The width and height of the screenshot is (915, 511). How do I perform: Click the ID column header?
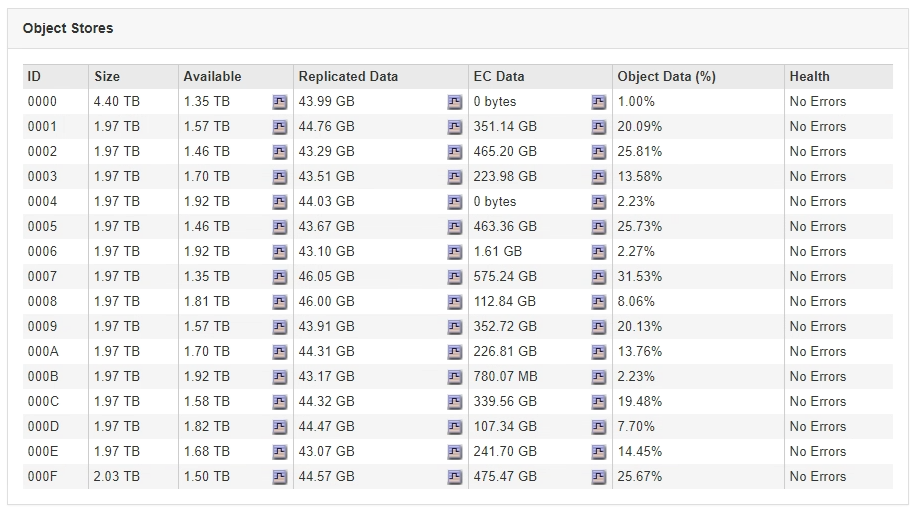pos(35,76)
